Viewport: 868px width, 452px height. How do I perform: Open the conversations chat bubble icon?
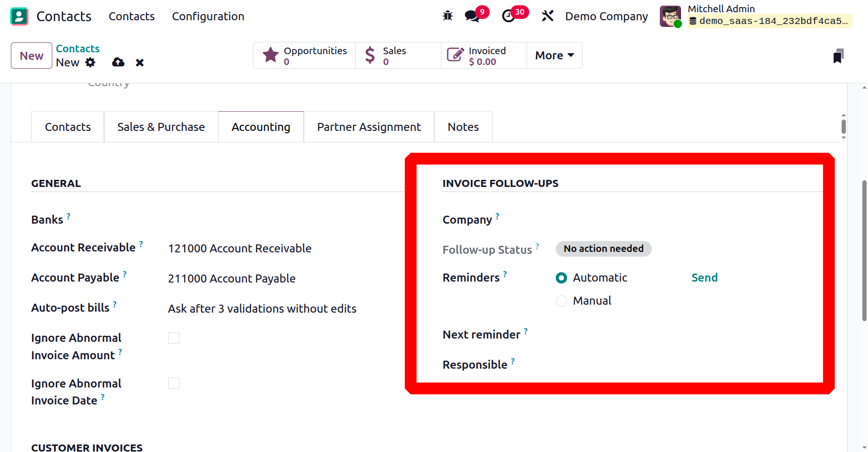pyautogui.click(x=471, y=16)
